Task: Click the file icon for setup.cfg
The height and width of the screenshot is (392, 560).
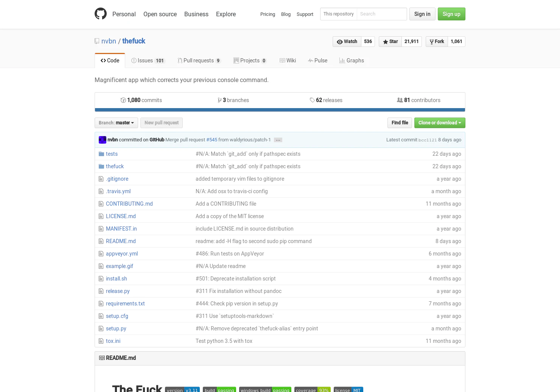Action: pyautogui.click(x=101, y=316)
